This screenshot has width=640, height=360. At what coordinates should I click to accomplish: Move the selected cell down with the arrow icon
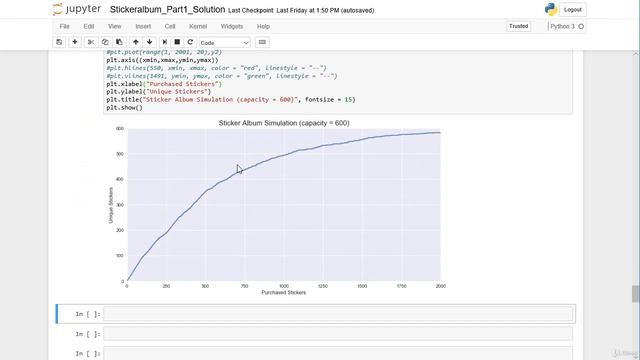pos(149,42)
